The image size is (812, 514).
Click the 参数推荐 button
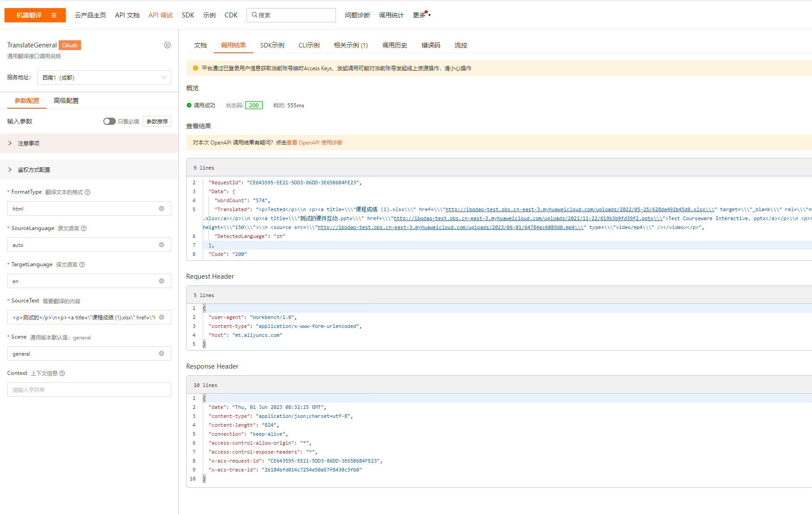[x=157, y=121]
